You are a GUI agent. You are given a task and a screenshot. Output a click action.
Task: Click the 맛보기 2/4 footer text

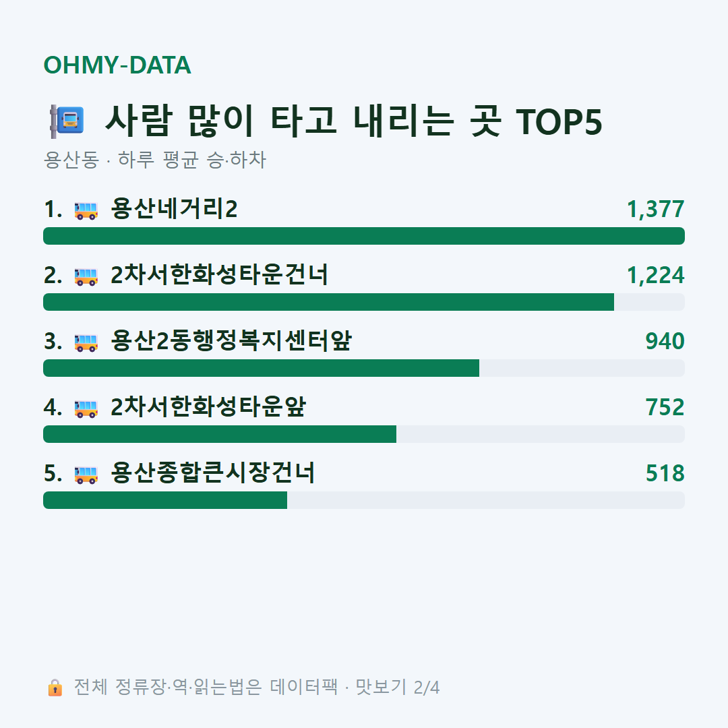pyautogui.click(x=398, y=687)
